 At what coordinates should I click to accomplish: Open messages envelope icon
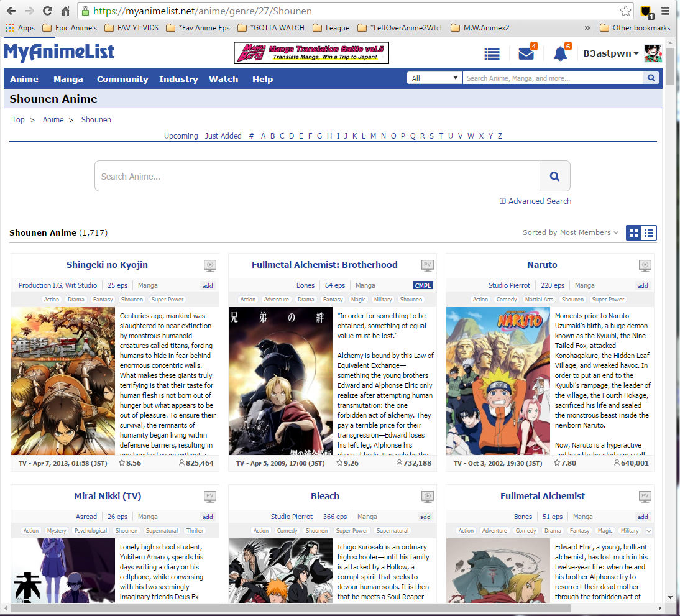click(x=526, y=53)
